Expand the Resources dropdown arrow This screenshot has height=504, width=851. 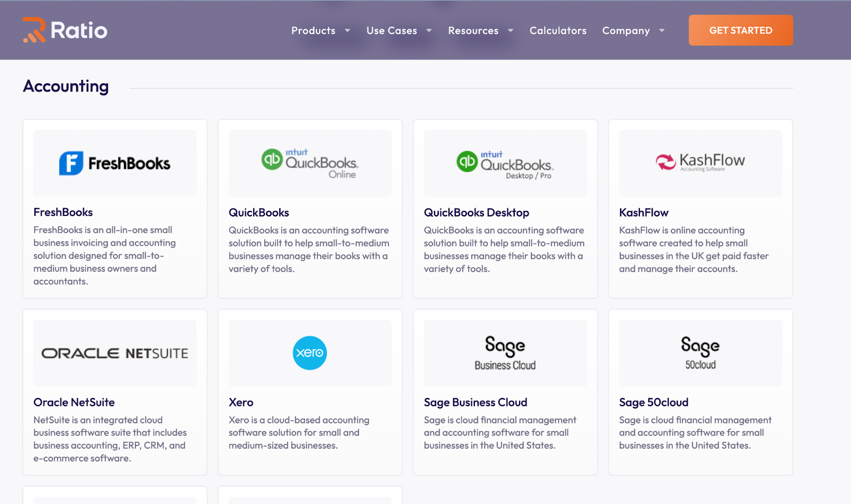pyautogui.click(x=511, y=30)
